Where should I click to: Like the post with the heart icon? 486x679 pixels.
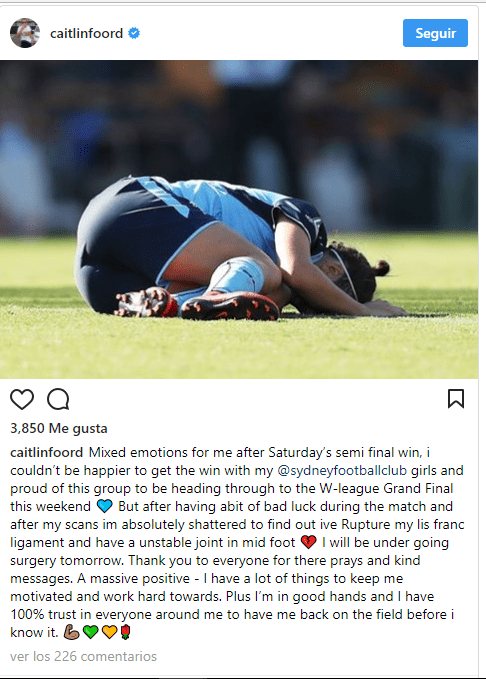coord(22,399)
